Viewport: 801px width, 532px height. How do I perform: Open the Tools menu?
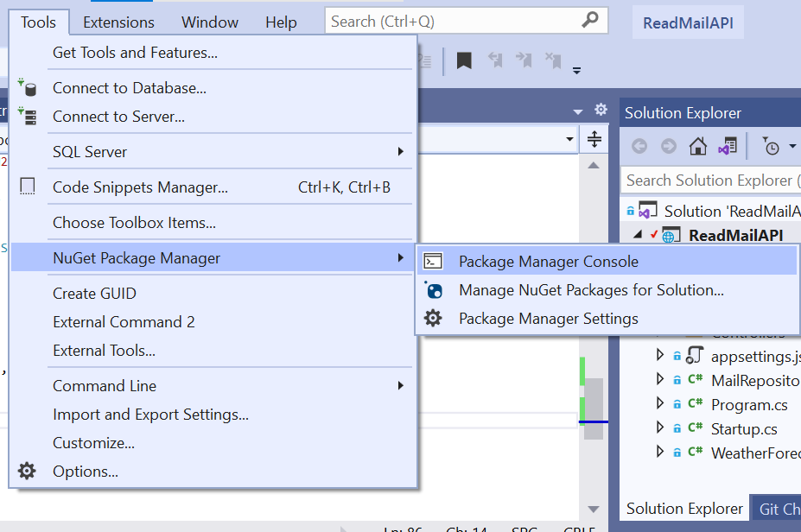(x=38, y=22)
